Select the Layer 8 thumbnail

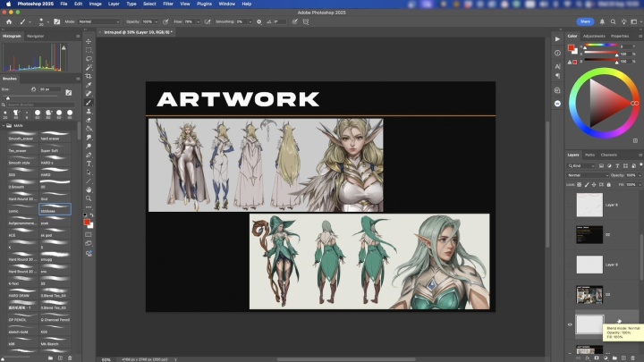(x=588, y=205)
